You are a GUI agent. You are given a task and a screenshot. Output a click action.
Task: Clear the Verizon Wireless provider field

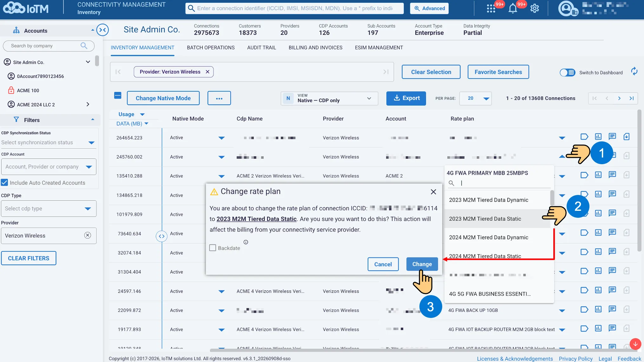88,235
